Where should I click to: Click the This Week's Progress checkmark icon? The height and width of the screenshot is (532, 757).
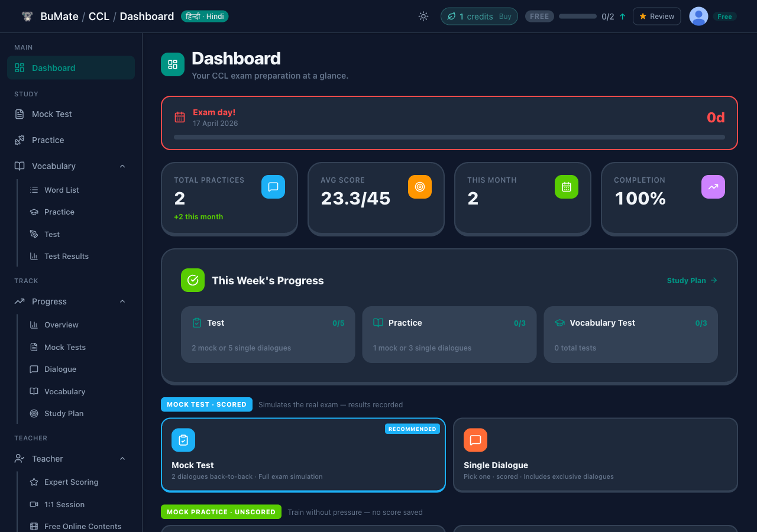tap(193, 280)
